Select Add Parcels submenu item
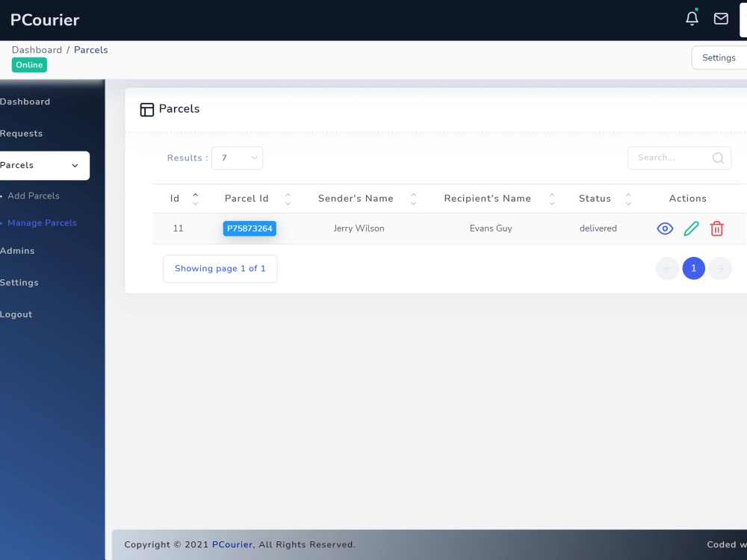The image size is (747, 560). (34, 196)
